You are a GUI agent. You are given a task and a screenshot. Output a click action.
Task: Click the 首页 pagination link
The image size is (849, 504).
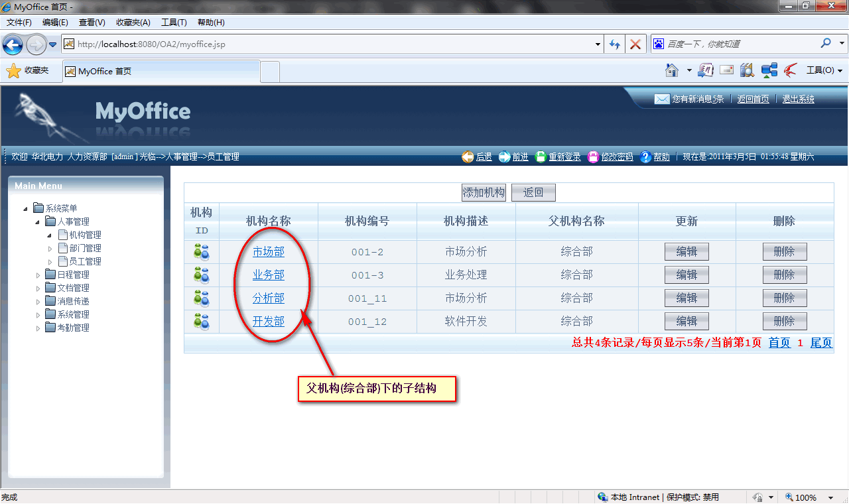[779, 343]
